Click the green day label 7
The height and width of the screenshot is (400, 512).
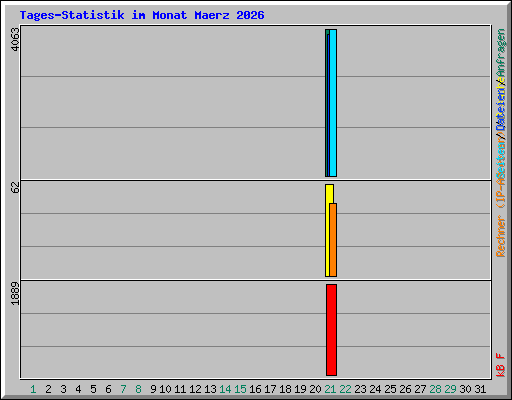123,389
